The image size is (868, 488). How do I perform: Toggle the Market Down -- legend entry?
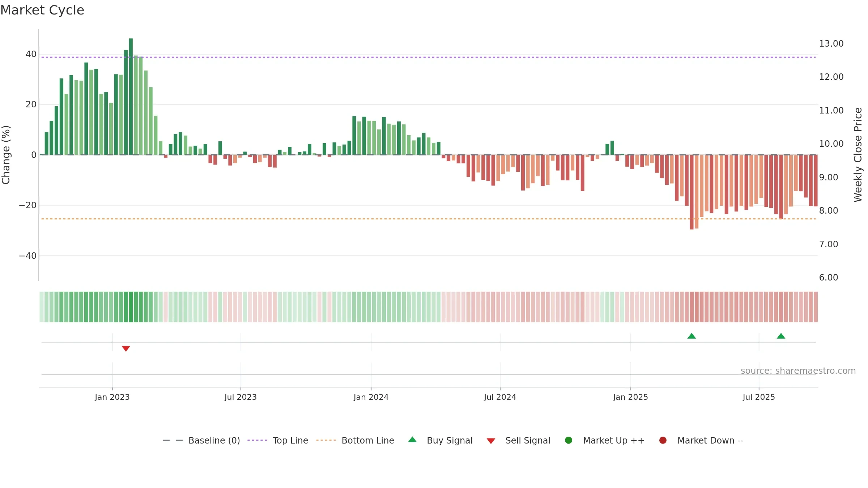coord(701,440)
